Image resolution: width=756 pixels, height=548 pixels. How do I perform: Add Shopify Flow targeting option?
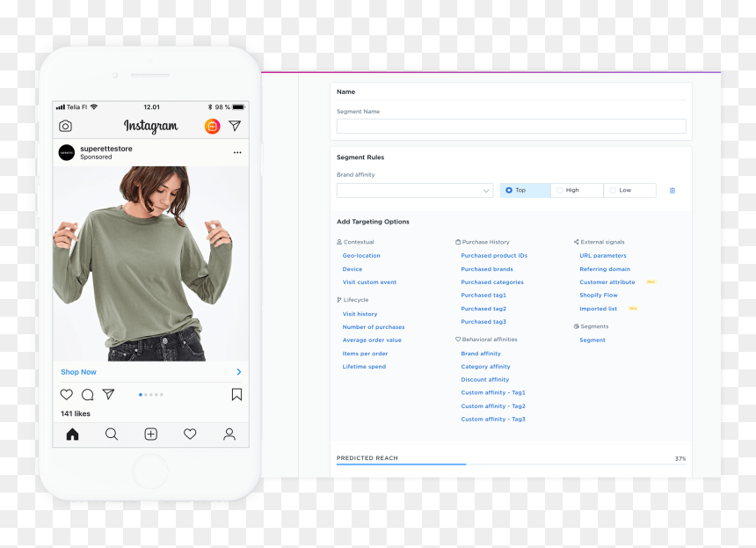[x=599, y=296]
